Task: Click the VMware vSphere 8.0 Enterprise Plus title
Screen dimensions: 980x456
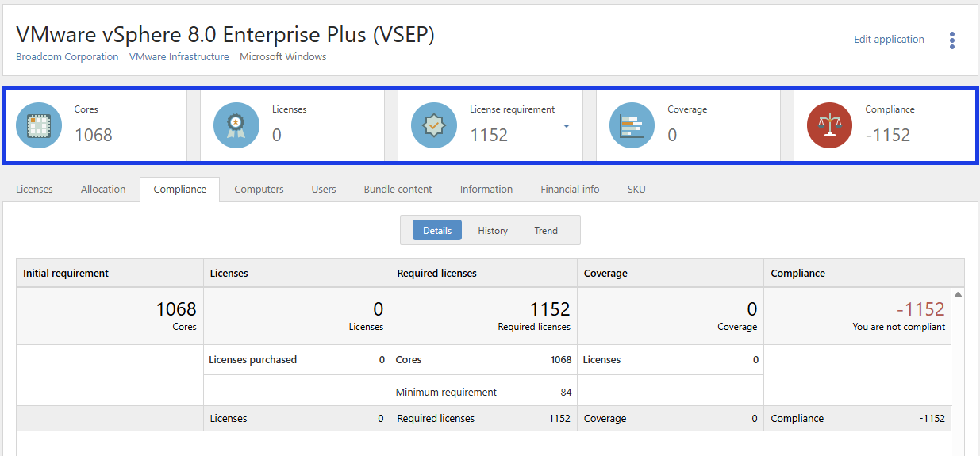Action: click(x=225, y=34)
